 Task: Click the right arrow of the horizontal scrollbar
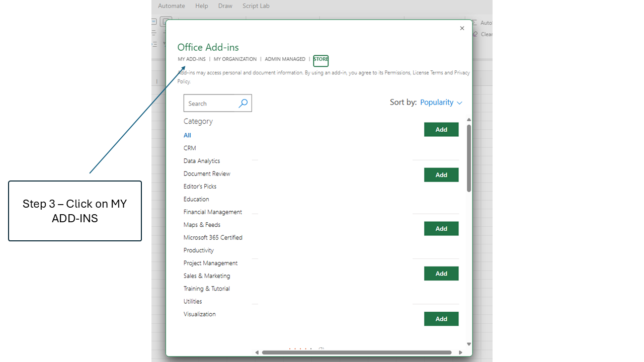click(x=460, y=352)
